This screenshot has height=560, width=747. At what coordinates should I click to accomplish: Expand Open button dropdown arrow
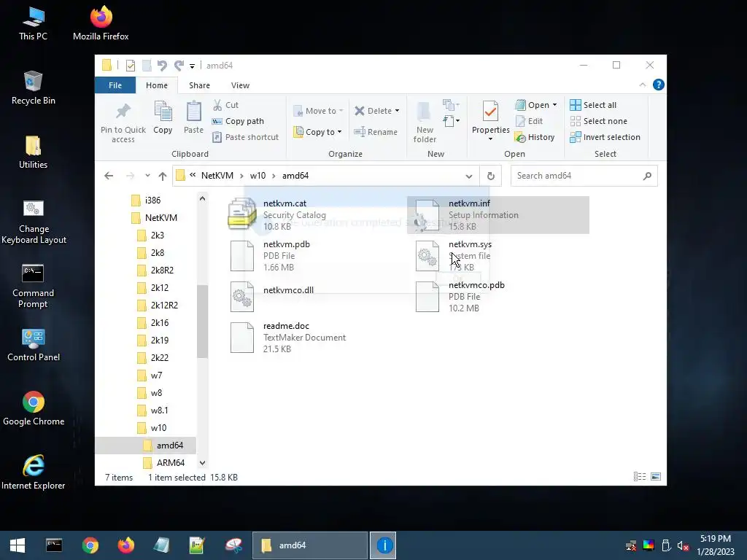click(x=554, y=105)
